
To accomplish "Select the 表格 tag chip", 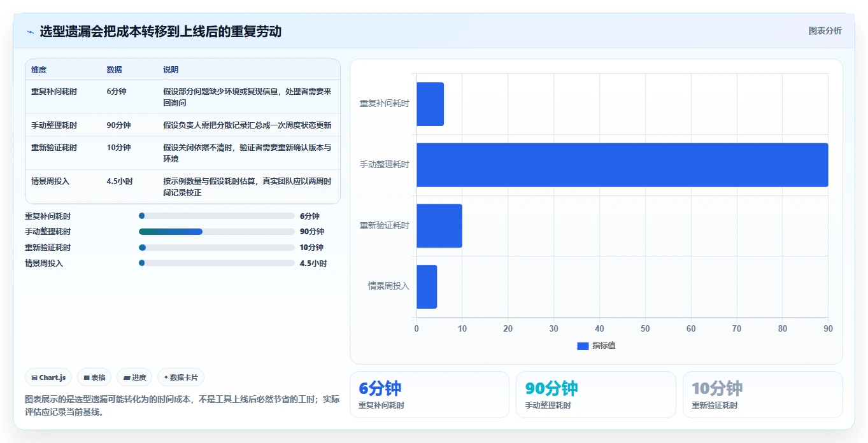I will pos(94,377).
